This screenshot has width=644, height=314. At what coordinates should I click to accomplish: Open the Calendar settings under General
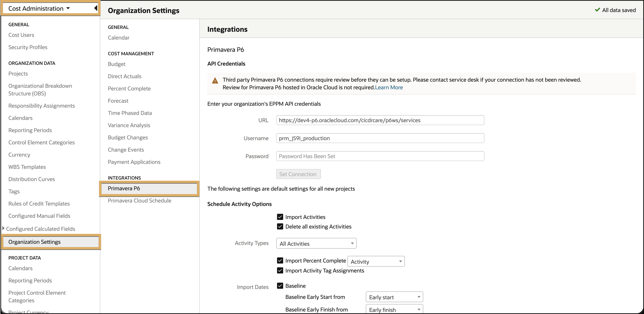[x=118, y=38]
